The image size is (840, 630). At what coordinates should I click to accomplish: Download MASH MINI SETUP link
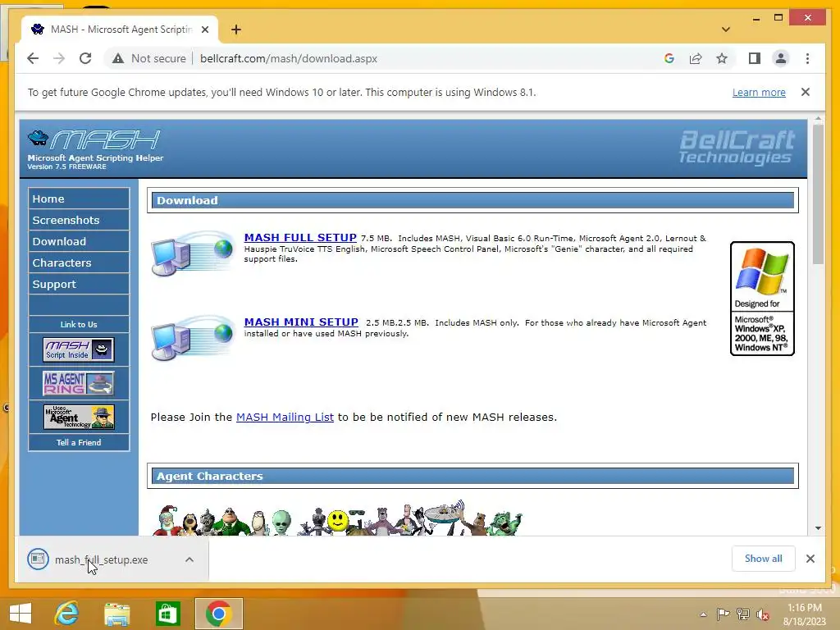pos(301,322)
